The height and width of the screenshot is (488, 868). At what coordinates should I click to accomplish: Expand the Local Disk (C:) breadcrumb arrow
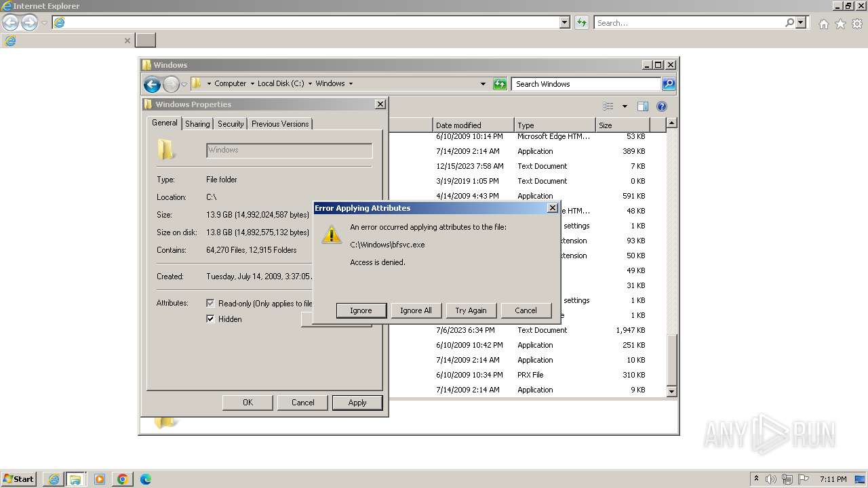coord(310,84)
